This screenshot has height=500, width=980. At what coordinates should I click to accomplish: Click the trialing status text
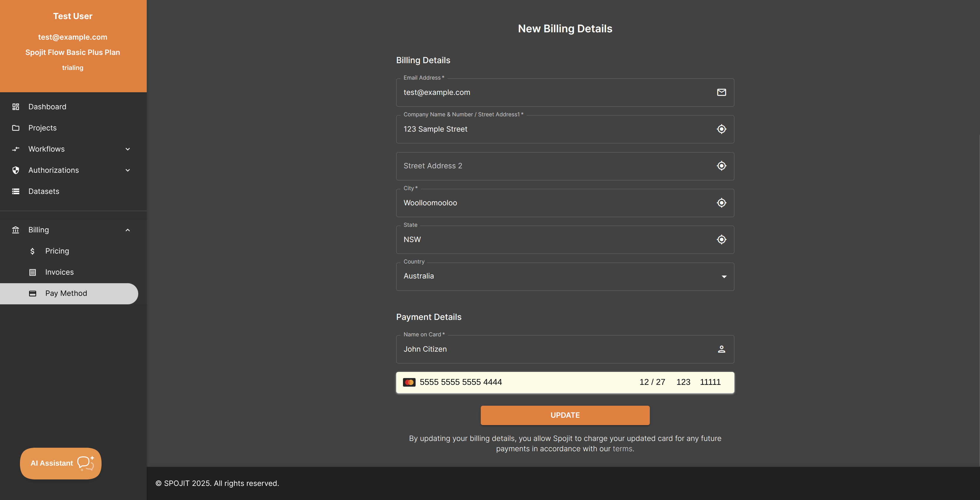[x=73, y=68]
